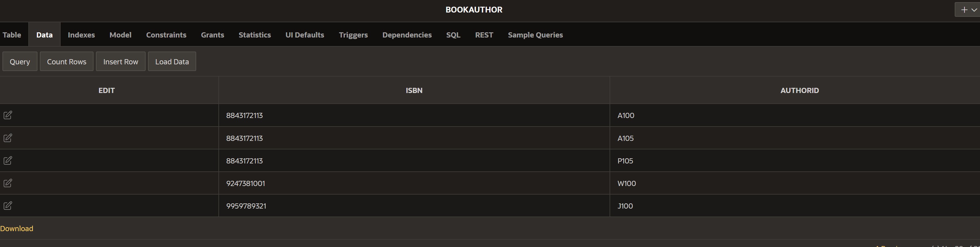Select the ISBN cell 9247381001

coord(414,183)
